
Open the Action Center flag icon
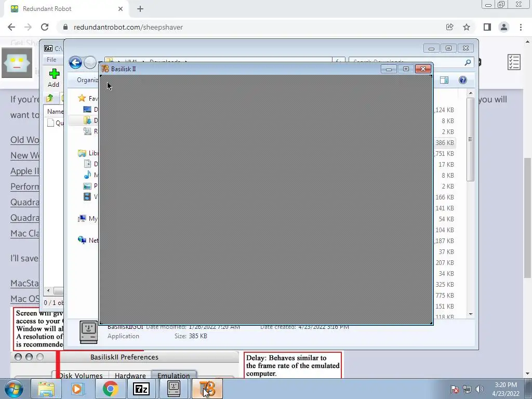(x=455, y=389)
